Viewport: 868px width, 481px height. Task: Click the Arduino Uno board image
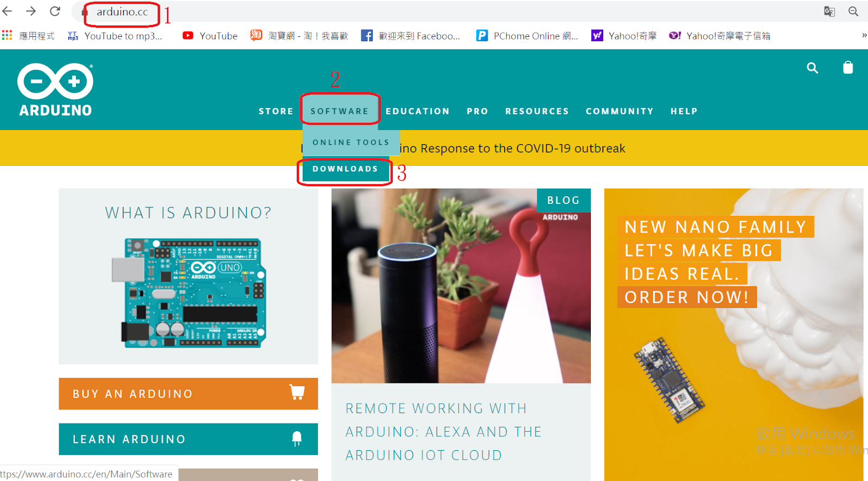point(189,293)
